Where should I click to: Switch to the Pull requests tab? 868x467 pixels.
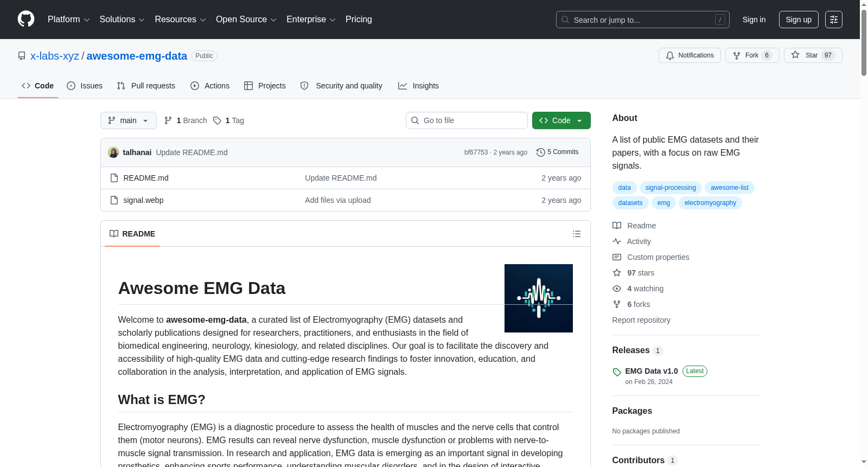[146, 86]
